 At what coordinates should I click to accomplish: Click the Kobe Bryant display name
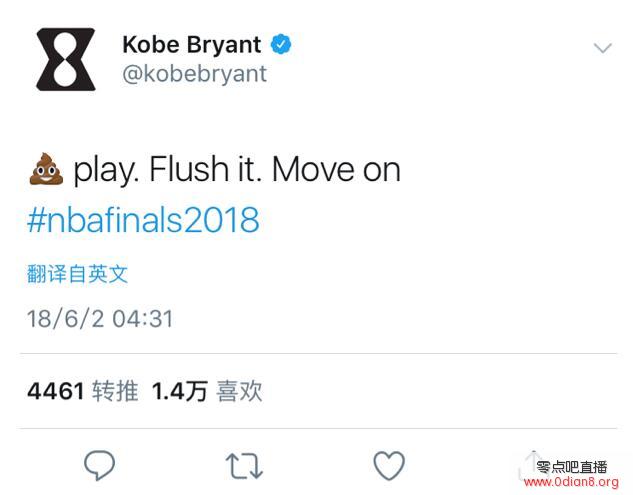click(192, 44)
